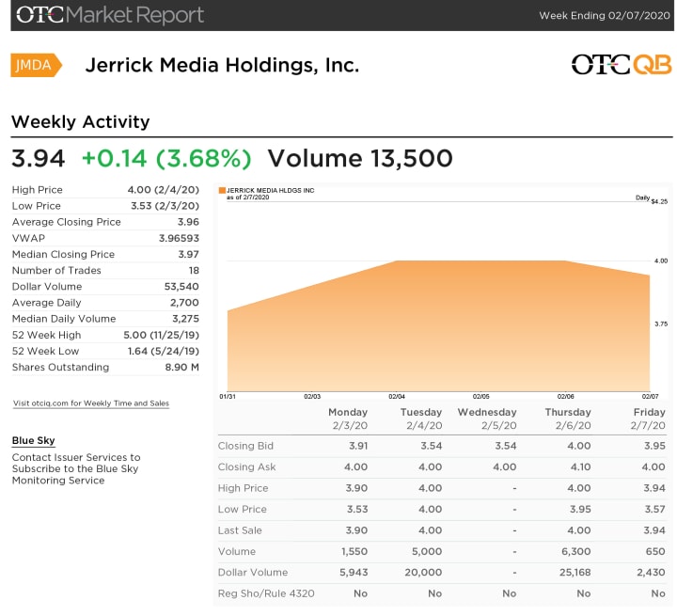The height and width of the screenshot is (616, 677).
Task: Click the 52 Week High 5.00 (11/25/19)
Action: coord(161,335)
